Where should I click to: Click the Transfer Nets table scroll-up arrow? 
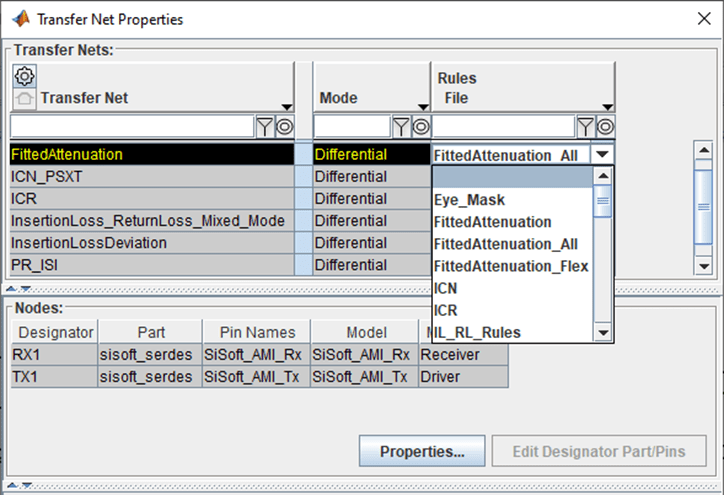click(x=703, y=149)
